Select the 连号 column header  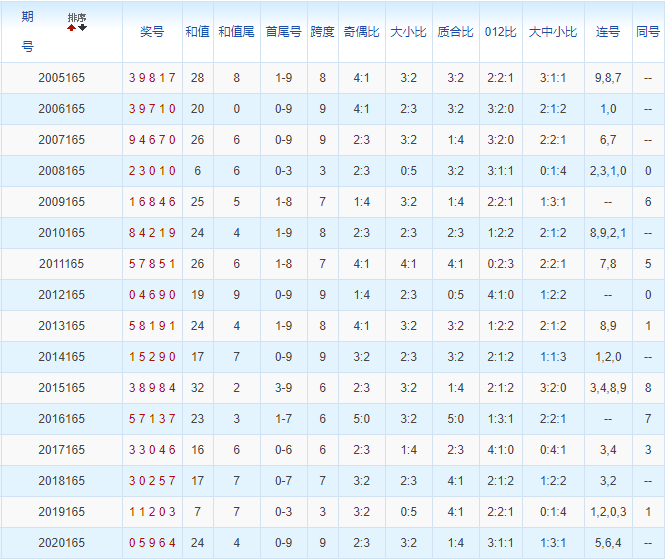(608, 32)
